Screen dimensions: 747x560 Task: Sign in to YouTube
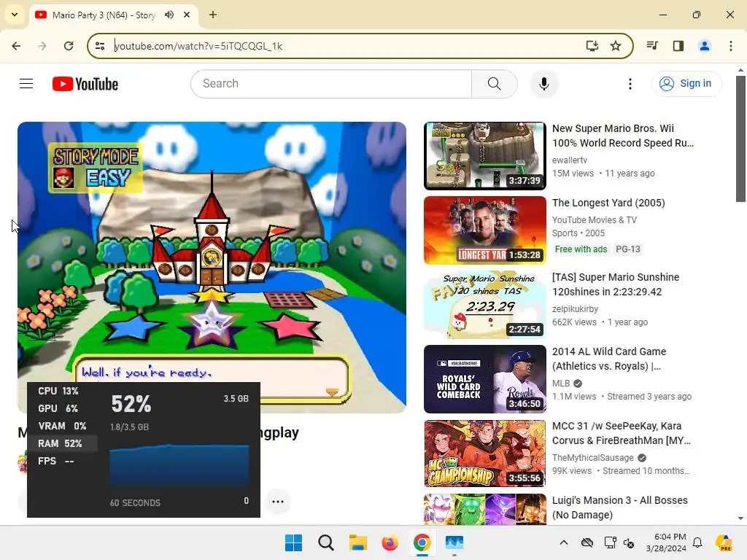pyautogui.click(x=686, y=84)
